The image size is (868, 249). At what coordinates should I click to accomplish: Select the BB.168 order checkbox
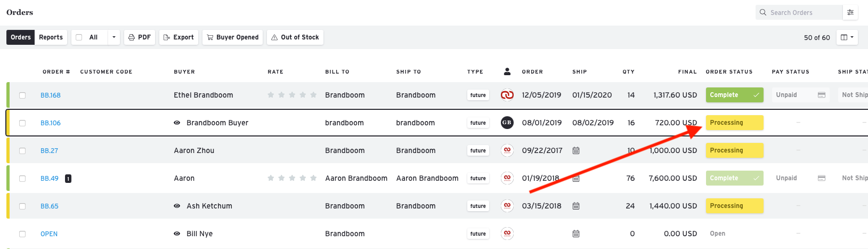(x=22, y=95)
